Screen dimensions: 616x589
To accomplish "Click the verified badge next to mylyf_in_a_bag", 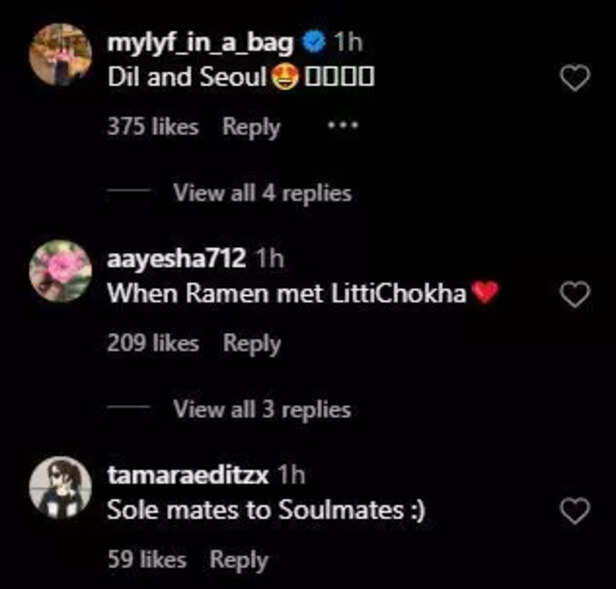I will [314, 44].
